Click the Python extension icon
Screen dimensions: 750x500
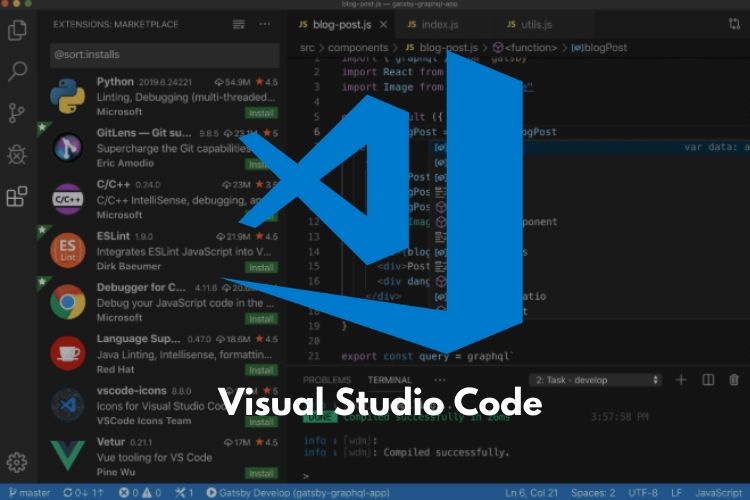[68, 96]
